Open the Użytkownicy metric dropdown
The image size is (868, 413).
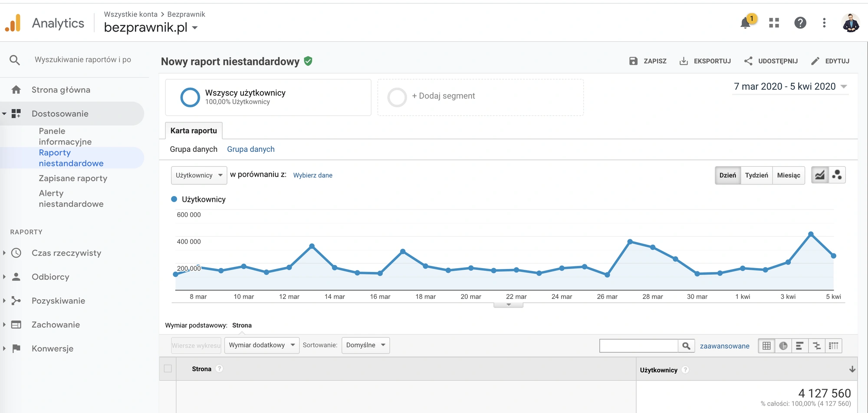199,175
